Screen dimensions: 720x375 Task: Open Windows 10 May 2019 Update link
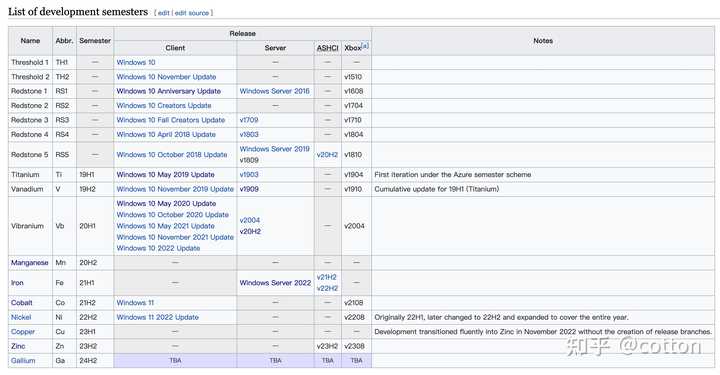coord(165,174)
